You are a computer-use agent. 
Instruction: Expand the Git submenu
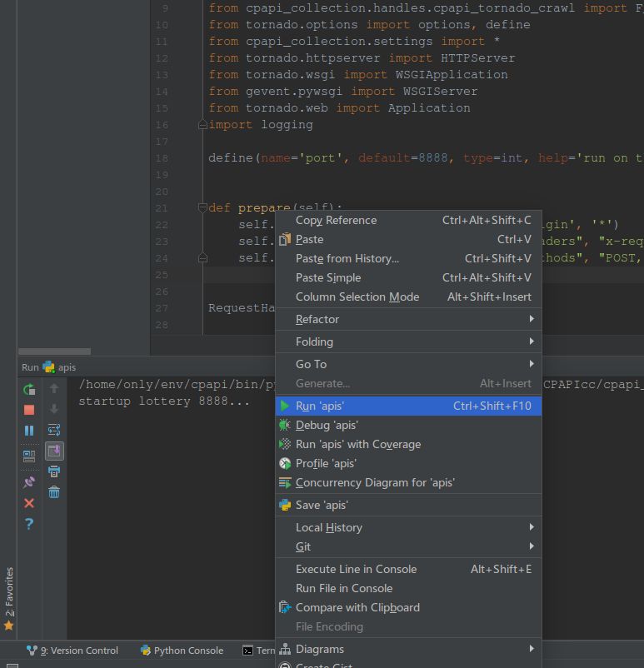[x=408, y=546]
